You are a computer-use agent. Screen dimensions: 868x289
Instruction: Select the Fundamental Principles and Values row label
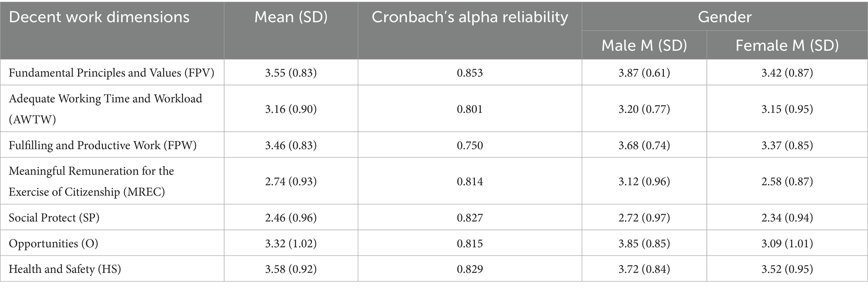coord(111,73)
